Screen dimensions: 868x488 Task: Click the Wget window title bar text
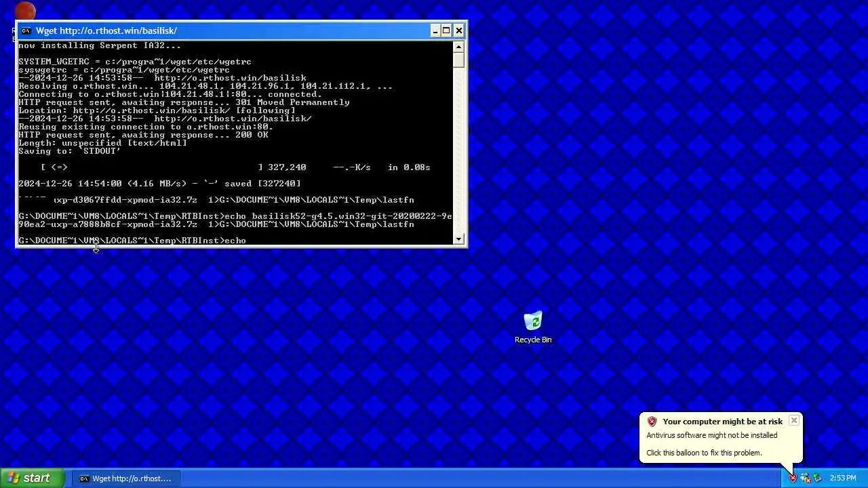click(x=106, y=30)
